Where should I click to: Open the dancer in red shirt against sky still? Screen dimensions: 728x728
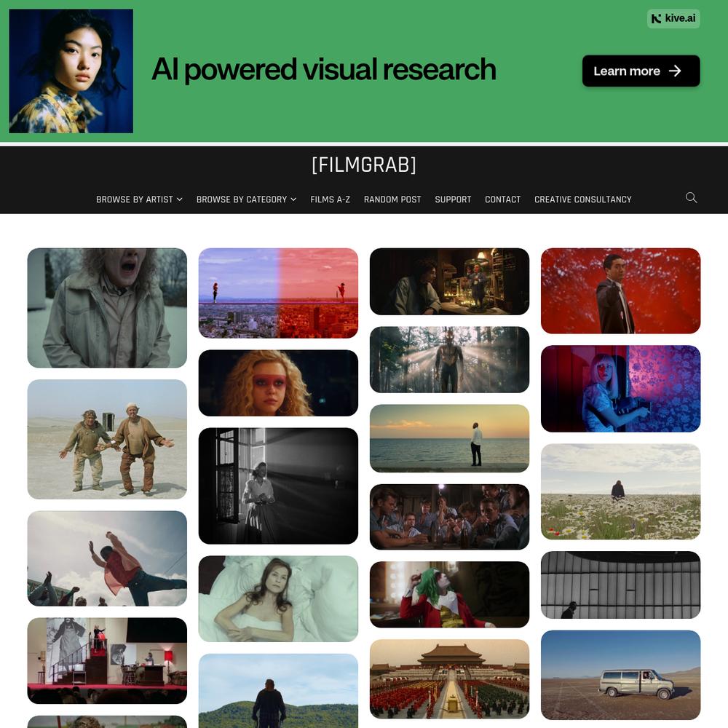pyautogui.click(x=107, y=558)
